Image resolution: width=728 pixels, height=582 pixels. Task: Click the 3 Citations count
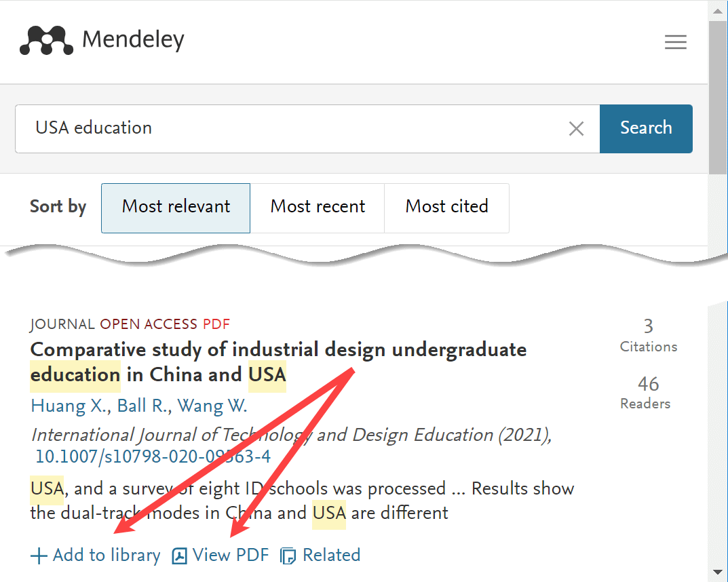pos(648,336)
